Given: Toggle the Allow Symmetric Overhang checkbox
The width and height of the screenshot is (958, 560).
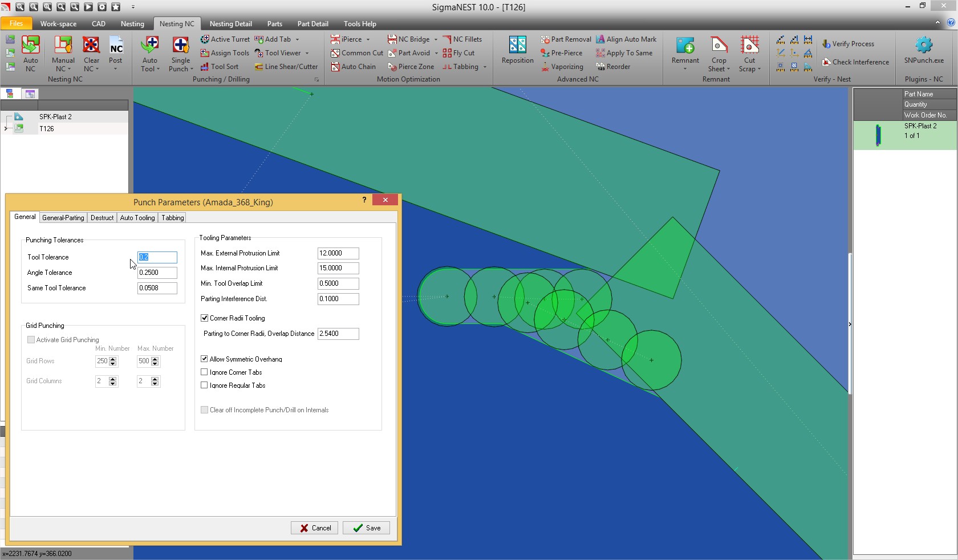Looking at the screenshot, I should click(x=205, y=359).
